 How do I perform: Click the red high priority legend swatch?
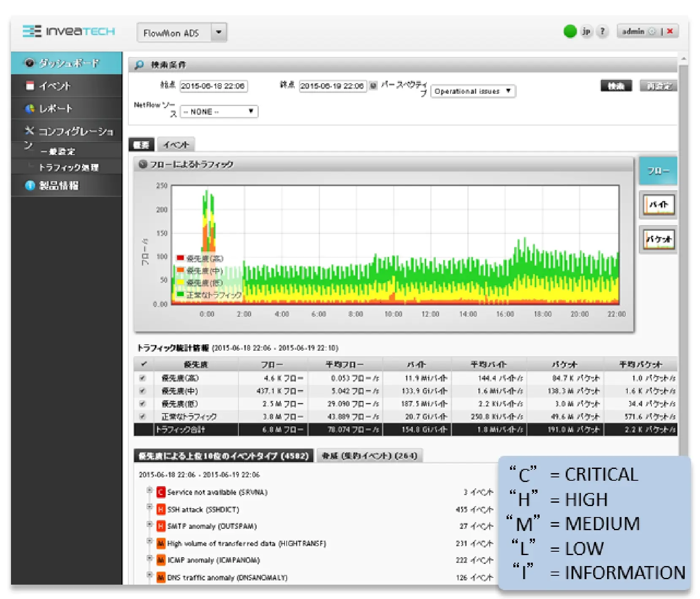pyautogui.click(x=180, y=258)
